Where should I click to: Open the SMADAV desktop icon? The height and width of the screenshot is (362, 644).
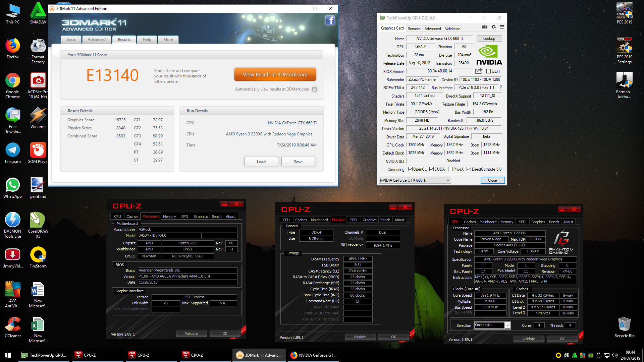(x=38, y=14)
